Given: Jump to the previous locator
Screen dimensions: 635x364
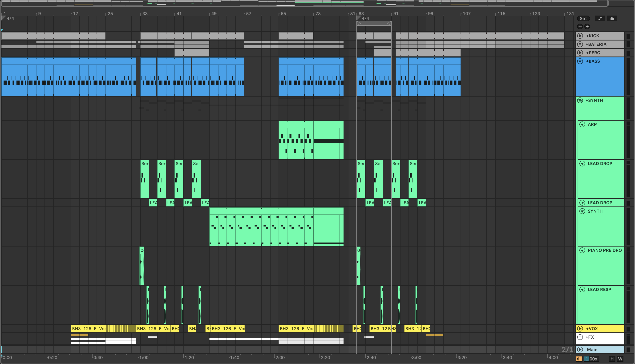Looking at the screenshot, I should (580, 26).
